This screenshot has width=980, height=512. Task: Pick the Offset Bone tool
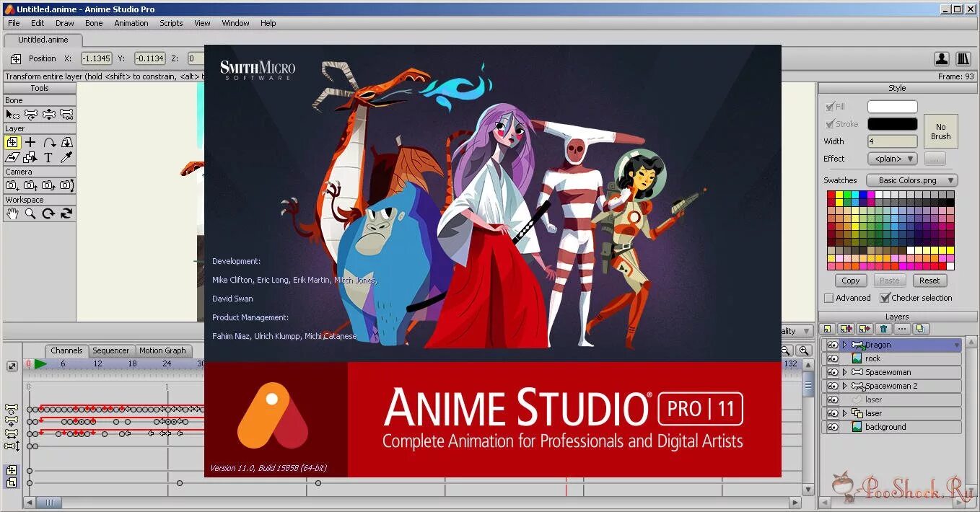coord(66,114)
